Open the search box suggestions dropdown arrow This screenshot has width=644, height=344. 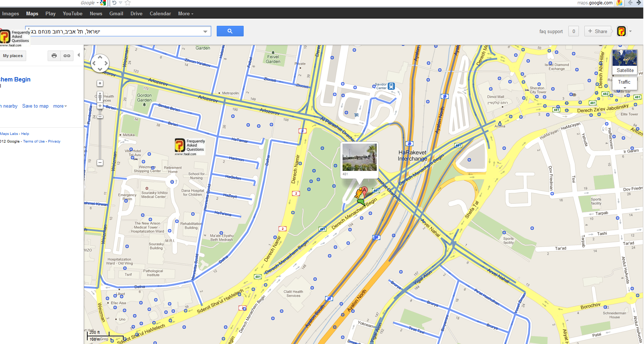pyautogui.click(x=205, y=32)
